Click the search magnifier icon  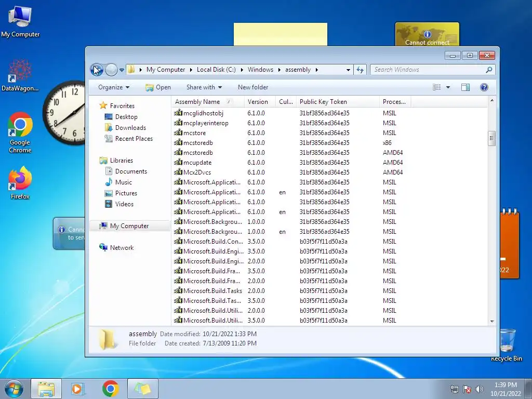coord(489,70)
